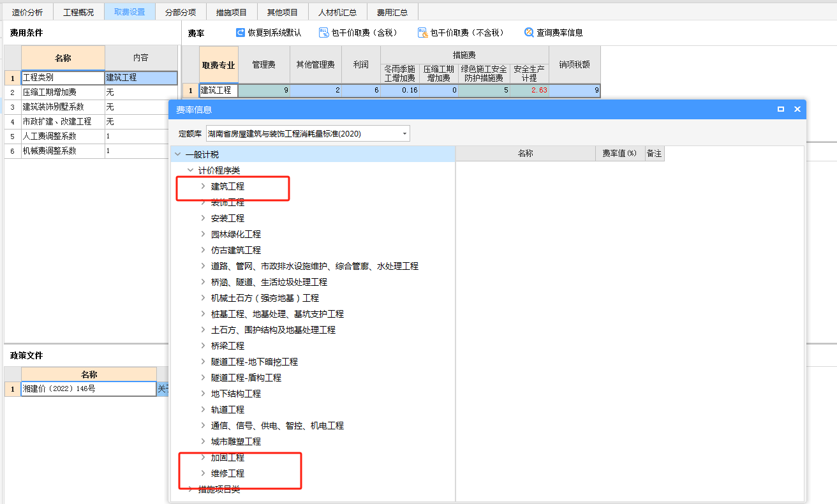Click the 查询费率信息 search icon
837x504 pixels.
(x=529, y=33)
